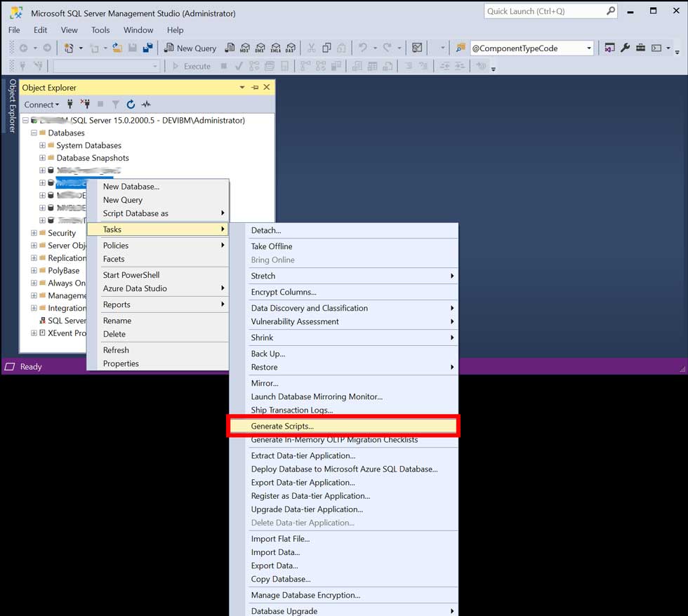Open the Tools menu

point(100,29)
